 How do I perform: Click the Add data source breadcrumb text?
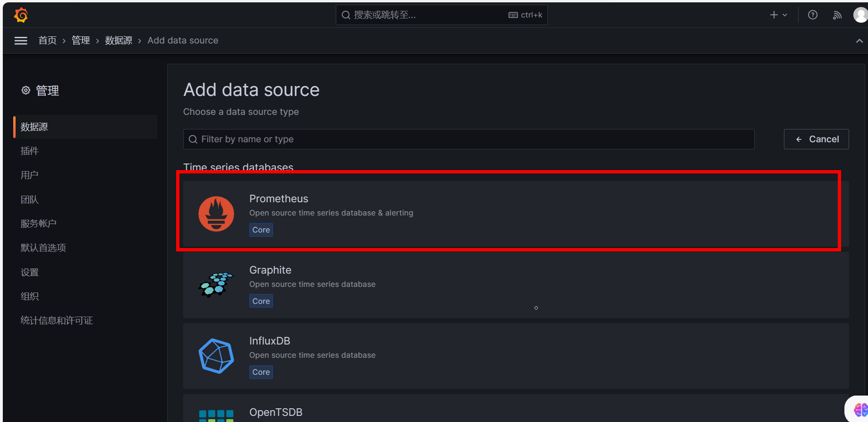tap(183, 41)
